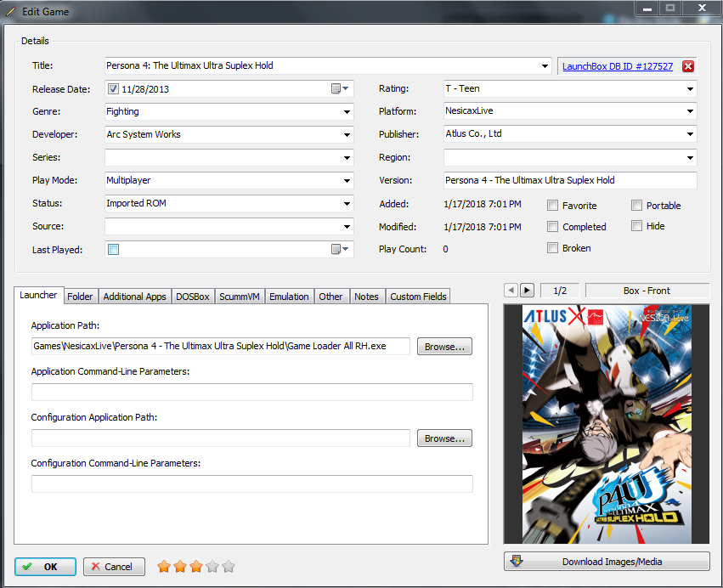Open the Other tab
The width and height of the screenshot is (723, 588).
(x=330, y=297)
